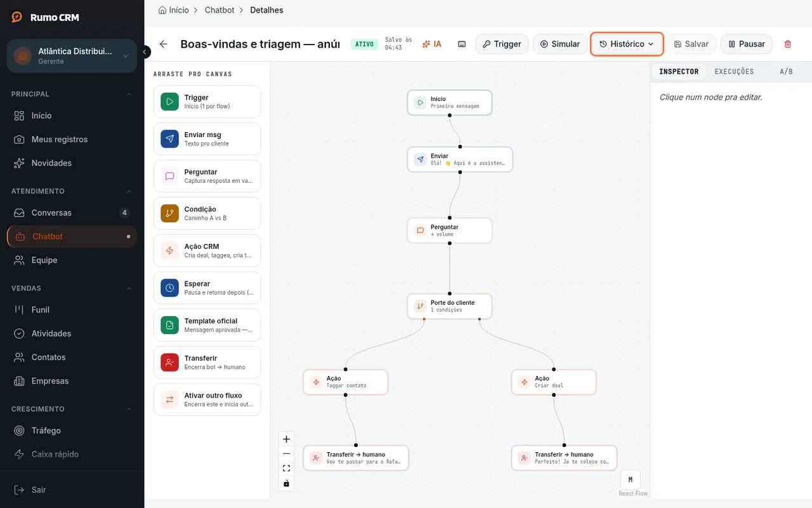Click the Pausar button
This screenshot has height=508, width=812.
747,44
